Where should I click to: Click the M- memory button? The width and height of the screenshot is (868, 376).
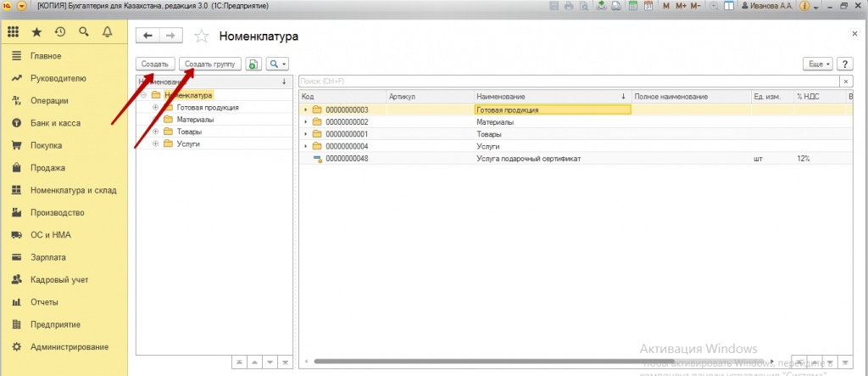click(x=695, y=6)
